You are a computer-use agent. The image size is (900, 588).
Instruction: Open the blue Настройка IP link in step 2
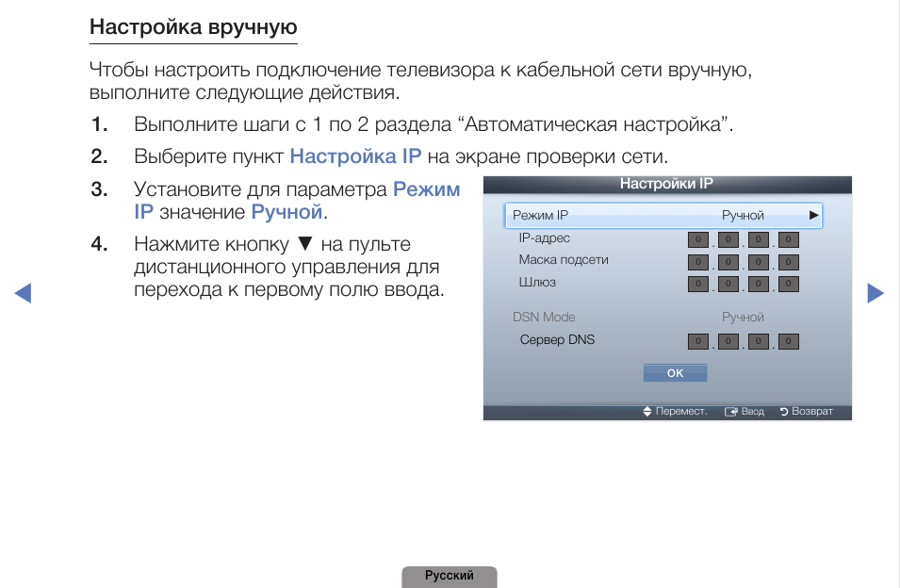[x=355, y=156]
